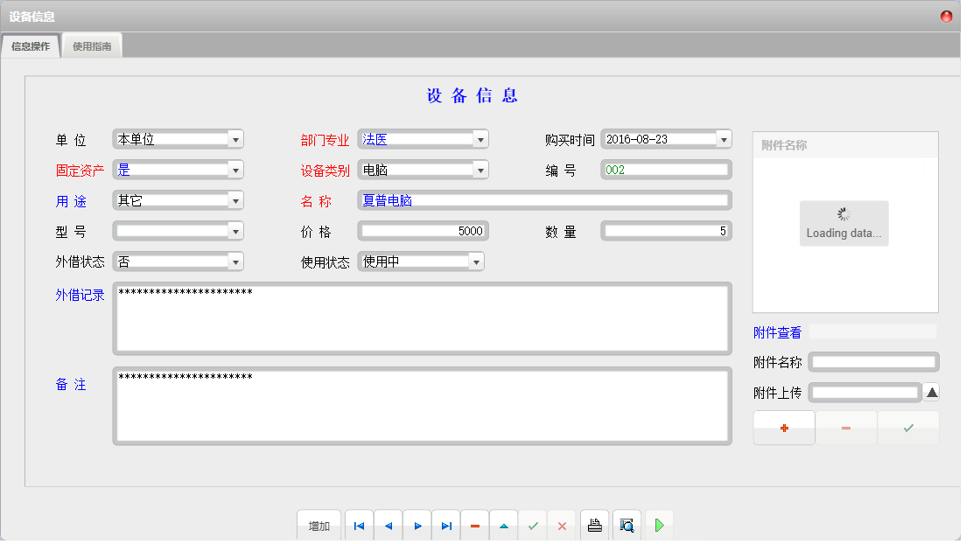This screenshot has width=980, height=544.
Task: Click the 附件查看 link
Action: click(777, 332)
